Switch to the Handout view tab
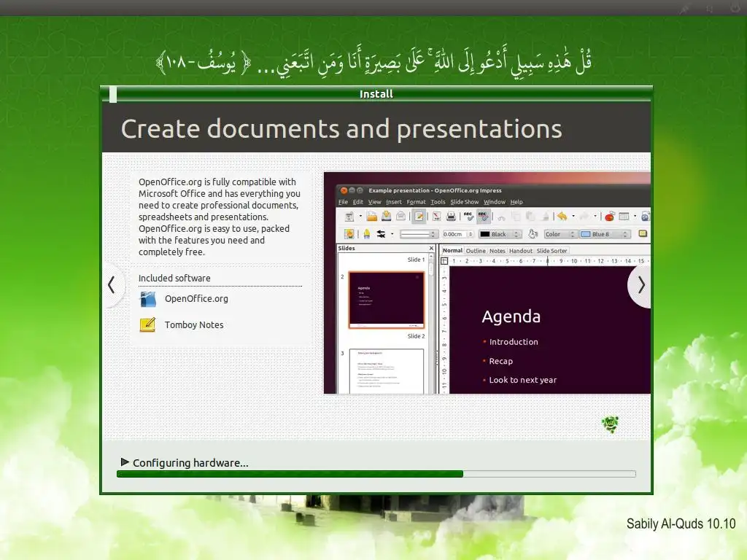Image resolution: width=747 pixels, height=560 pixels. [x=520, y=251]
